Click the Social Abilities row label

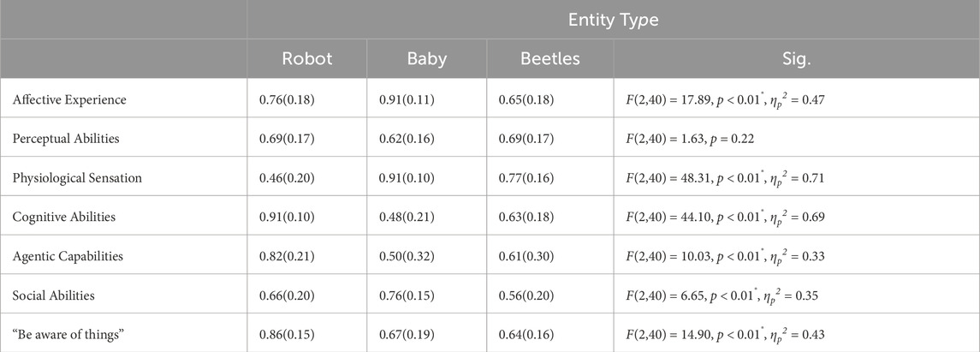click(53, 295)
